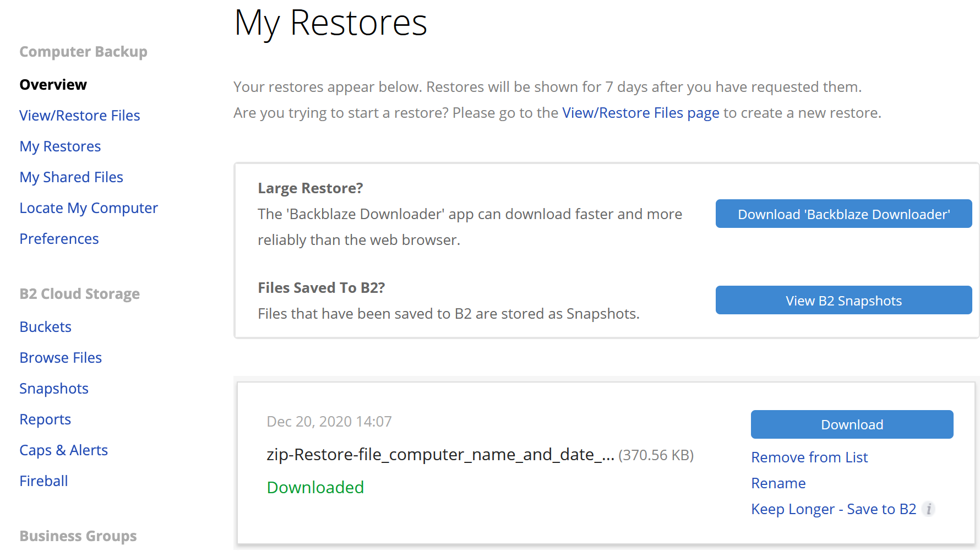Click the Business Groups section heading
Viewport: 980px width, 551px height.
point(78,536)
